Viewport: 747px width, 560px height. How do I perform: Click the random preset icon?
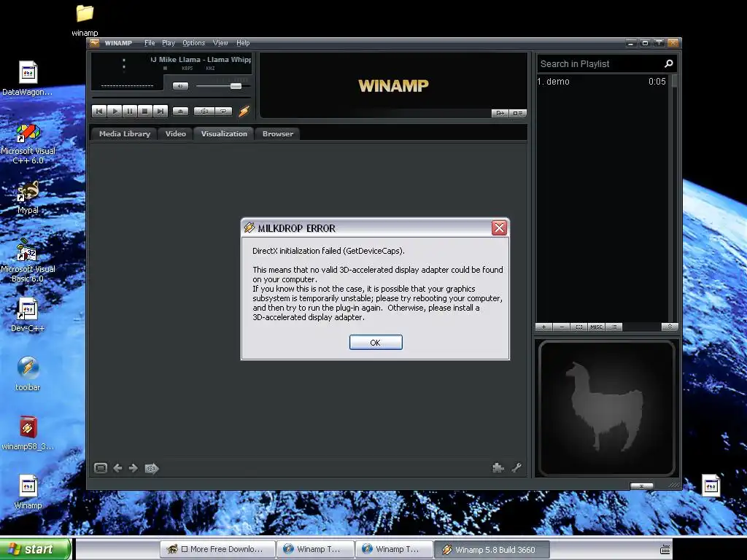152,469
